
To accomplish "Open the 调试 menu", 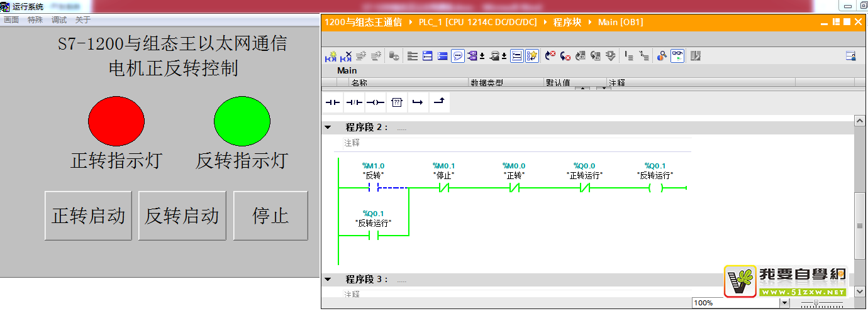I will 59,20.
